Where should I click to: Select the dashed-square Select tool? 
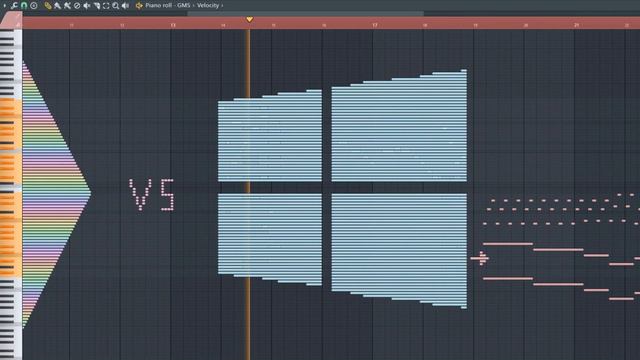tap(106, 5)
